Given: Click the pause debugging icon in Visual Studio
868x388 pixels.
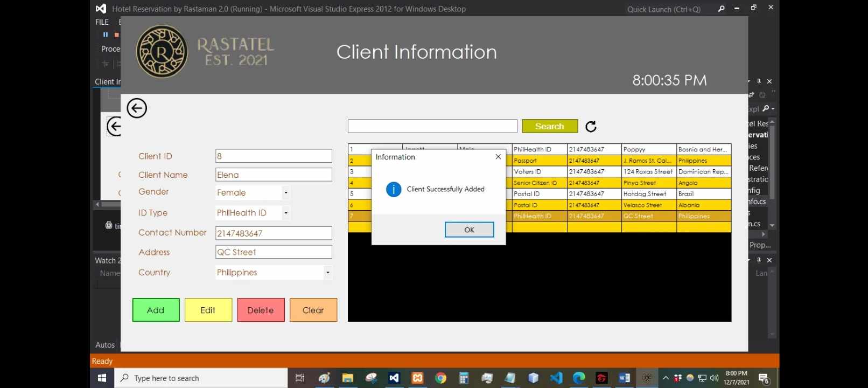Looking at the screenshot, I should click(106, 34).
